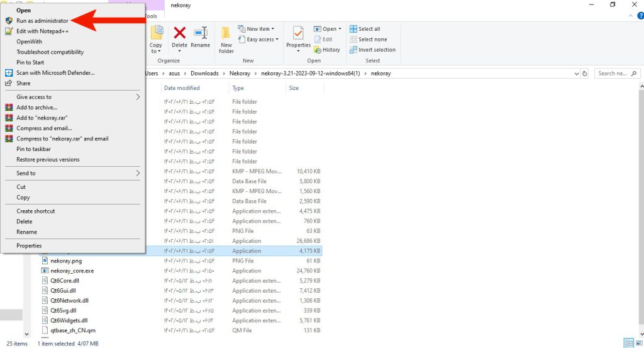Select the Qt6Svg.dll file
The width and height of the screenshot is (644, 348).
point(64,311)
